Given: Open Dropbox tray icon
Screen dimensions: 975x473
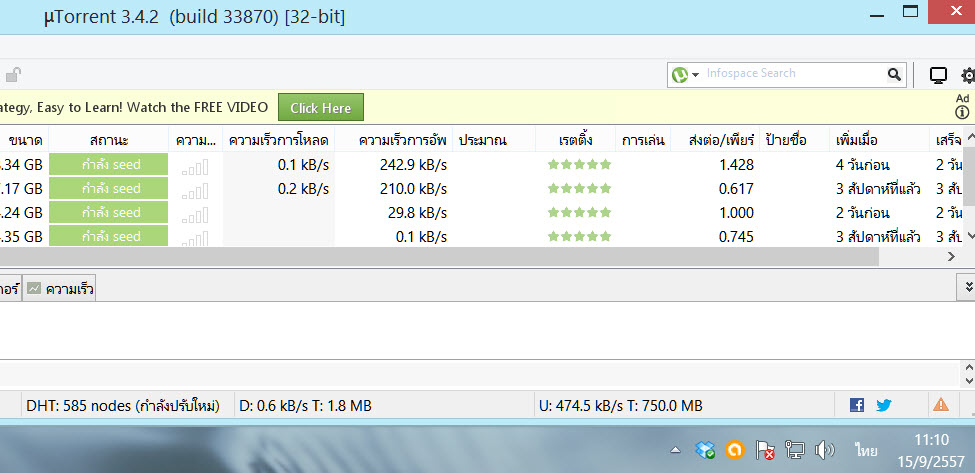Looking at the screenshot, I should tap(705, 449).
